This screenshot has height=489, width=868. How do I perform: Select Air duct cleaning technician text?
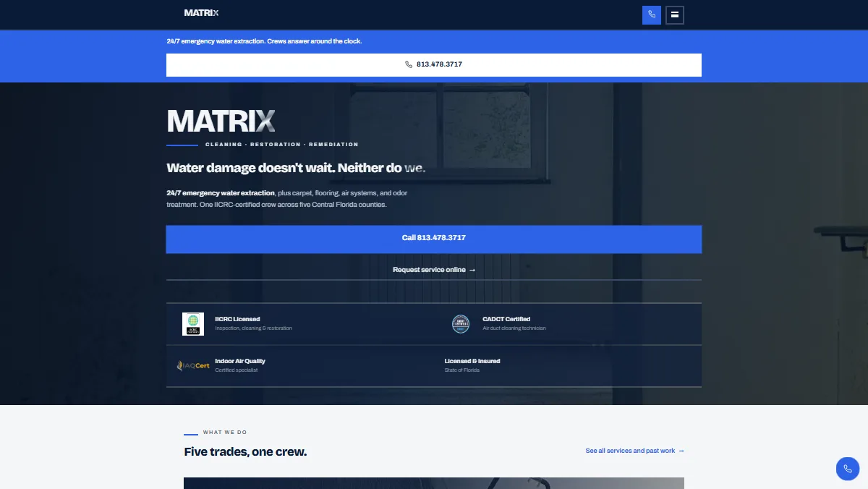point(514,328)
